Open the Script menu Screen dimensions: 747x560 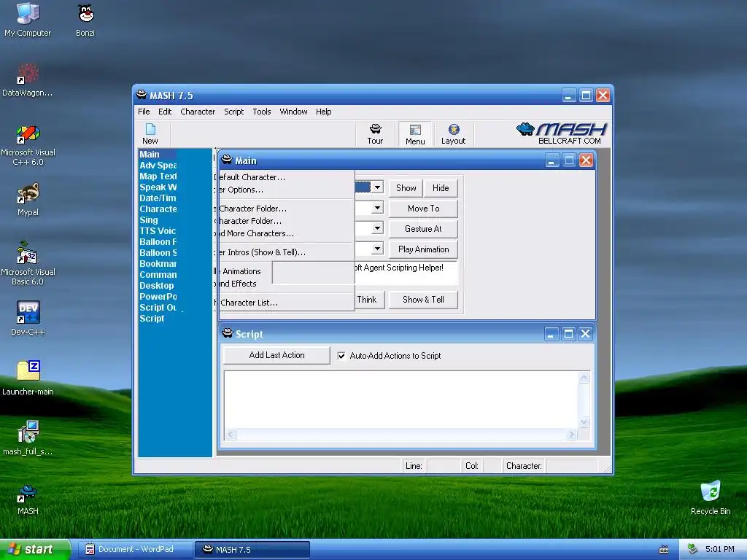coord(234,112)
